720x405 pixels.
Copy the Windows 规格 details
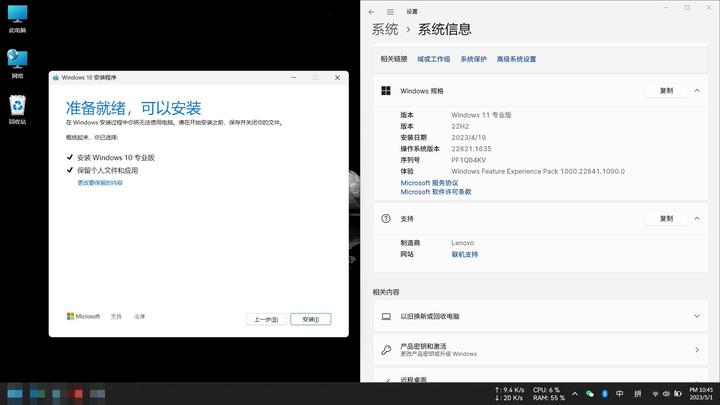click(666, 91)
